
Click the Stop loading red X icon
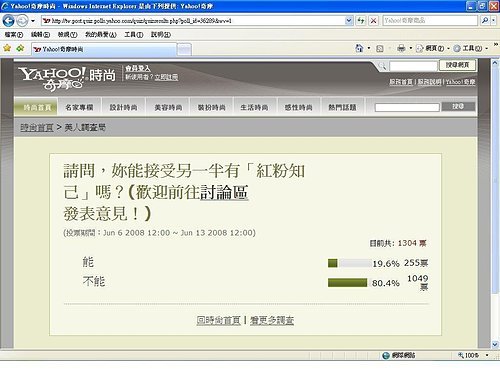coord(374,21)
